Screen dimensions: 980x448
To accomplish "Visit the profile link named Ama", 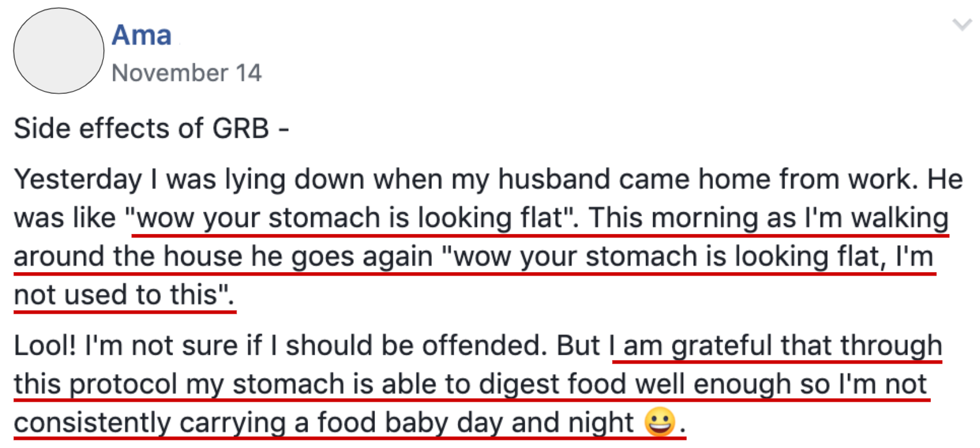I will (141, 35).
